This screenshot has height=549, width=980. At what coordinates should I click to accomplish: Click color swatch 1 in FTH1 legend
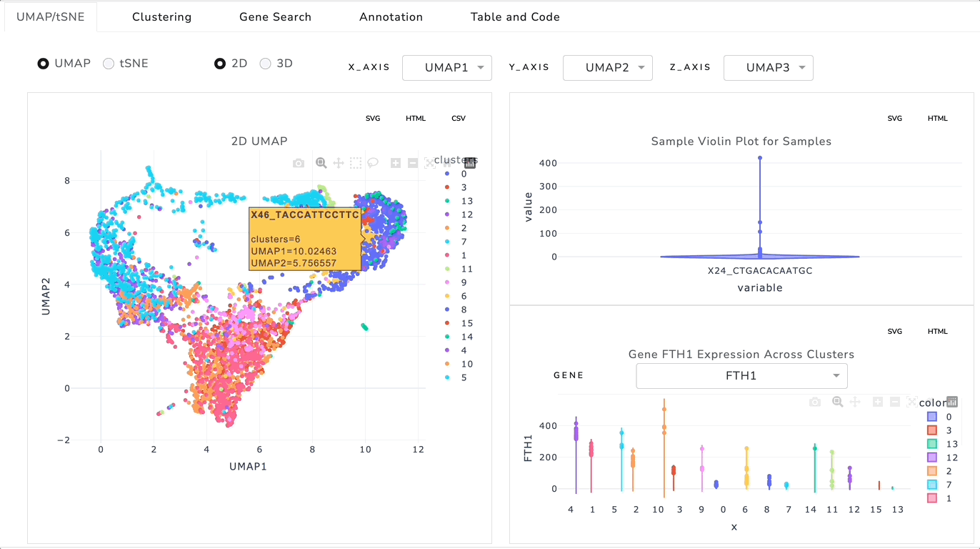(931, 498)
